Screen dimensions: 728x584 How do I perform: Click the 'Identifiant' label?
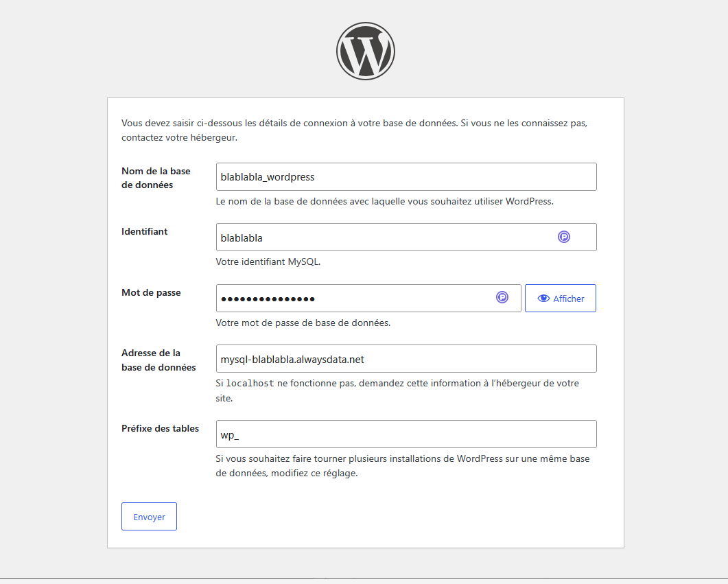pyautogui.click(x=144, y=231)
